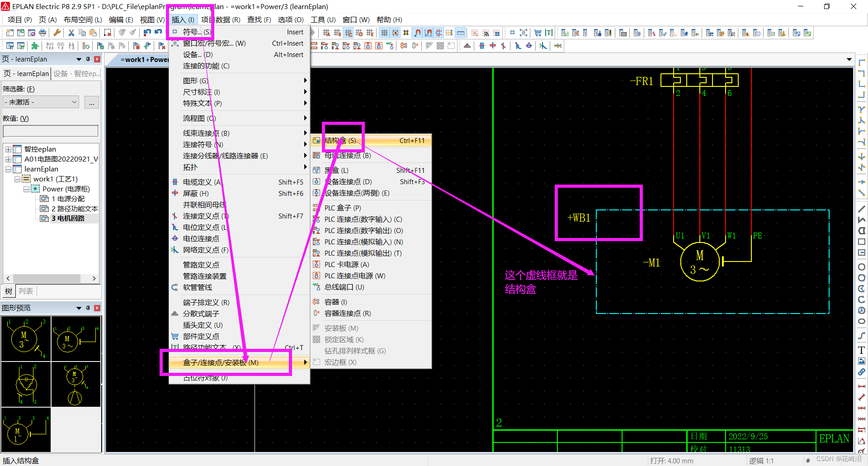This screenshot has height=466, width=868.
Task: Click the T-node connection down icon
Action: point(862,109)
